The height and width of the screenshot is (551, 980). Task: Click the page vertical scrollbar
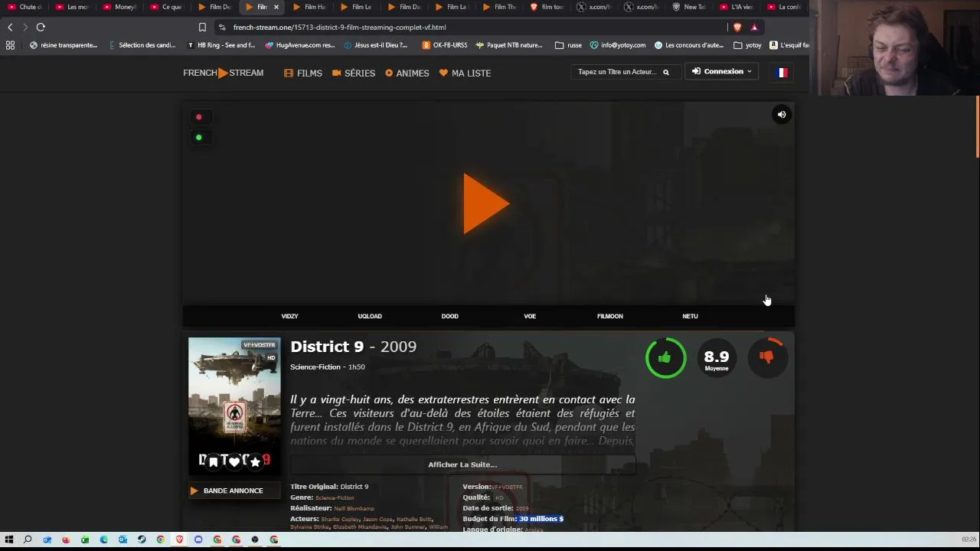click(977, 126)
